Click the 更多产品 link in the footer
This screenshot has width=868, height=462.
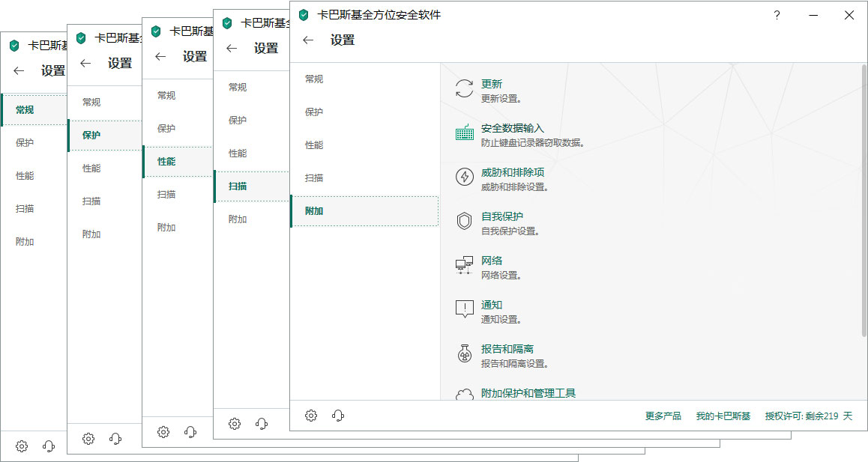tap(663, 416)
